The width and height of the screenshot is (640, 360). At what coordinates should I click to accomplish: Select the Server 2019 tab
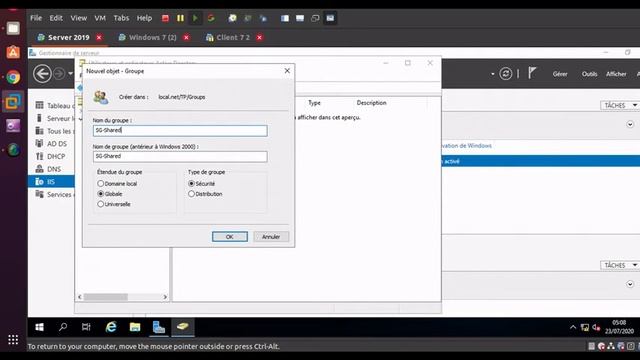click(69, 37)
